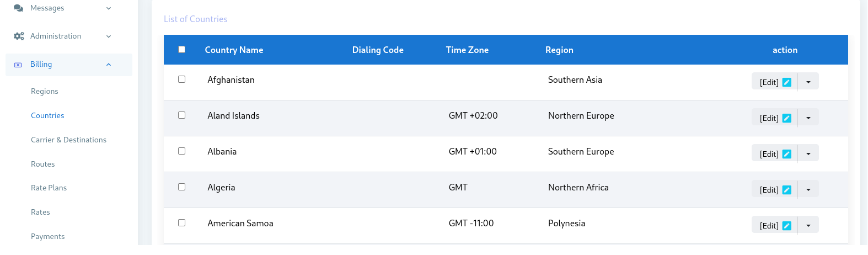Open the Payments sidebar link
Image resolution: width=868 pixels, height=255 pixels.
[x=48, y=236]
